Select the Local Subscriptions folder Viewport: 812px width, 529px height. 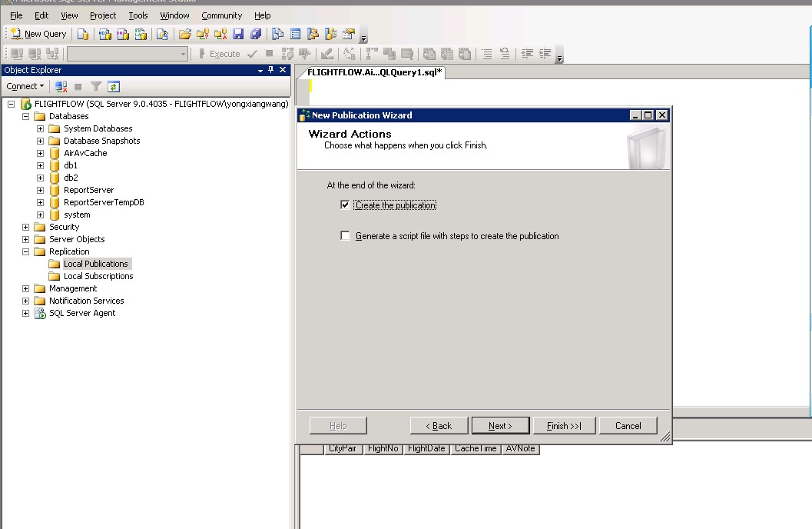98,276
